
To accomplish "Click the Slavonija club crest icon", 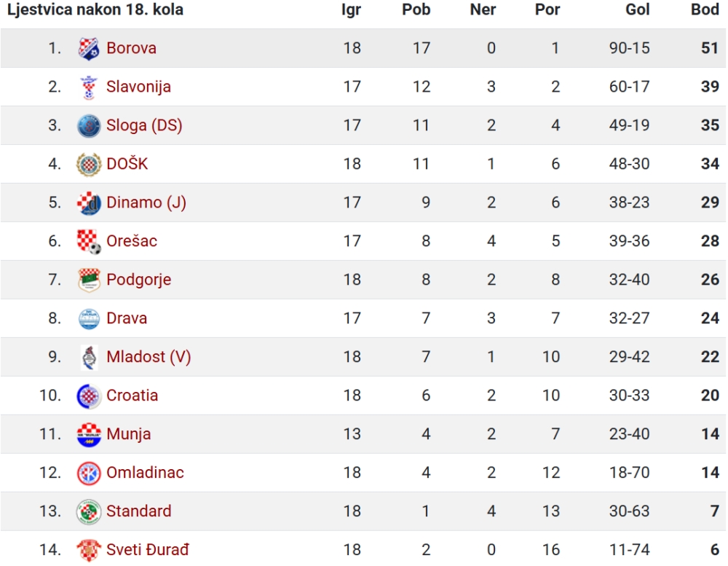I will pyautogui.click(x=89, y=87).
